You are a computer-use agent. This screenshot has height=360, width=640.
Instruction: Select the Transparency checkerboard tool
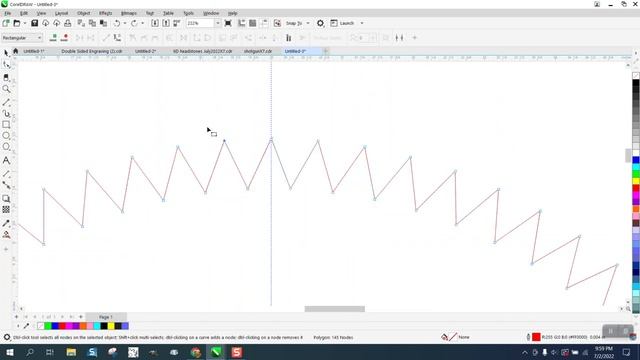[6, 210]
